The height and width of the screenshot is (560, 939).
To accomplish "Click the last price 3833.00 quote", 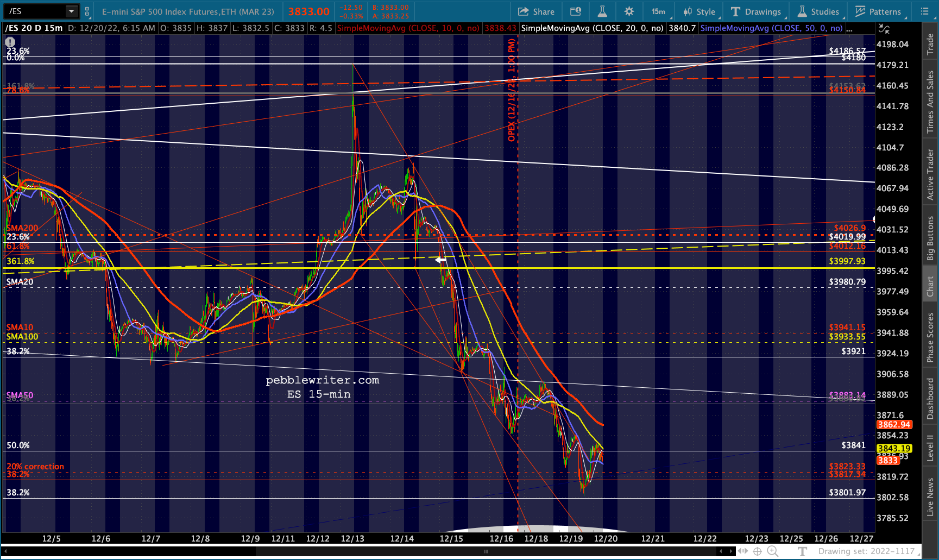I will pyautogui.click(x=308, y=11).
